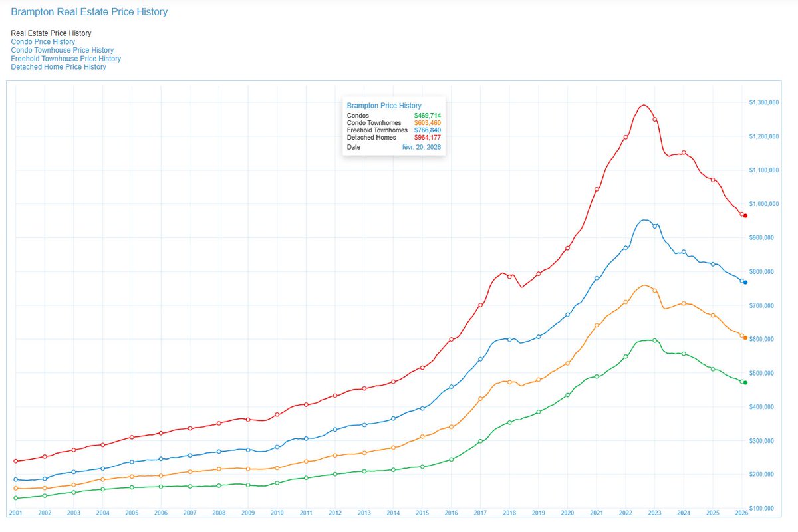Click the filled blue end marker at 2026
Screen dimensions: 798x532
tap(745, 283)
